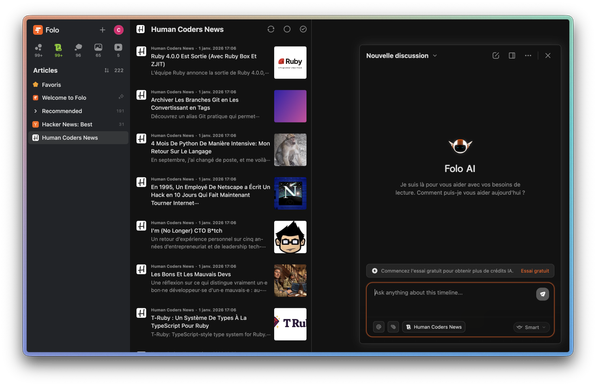
Task: Click the 222 unread count
Action: (x=119, y=70)
